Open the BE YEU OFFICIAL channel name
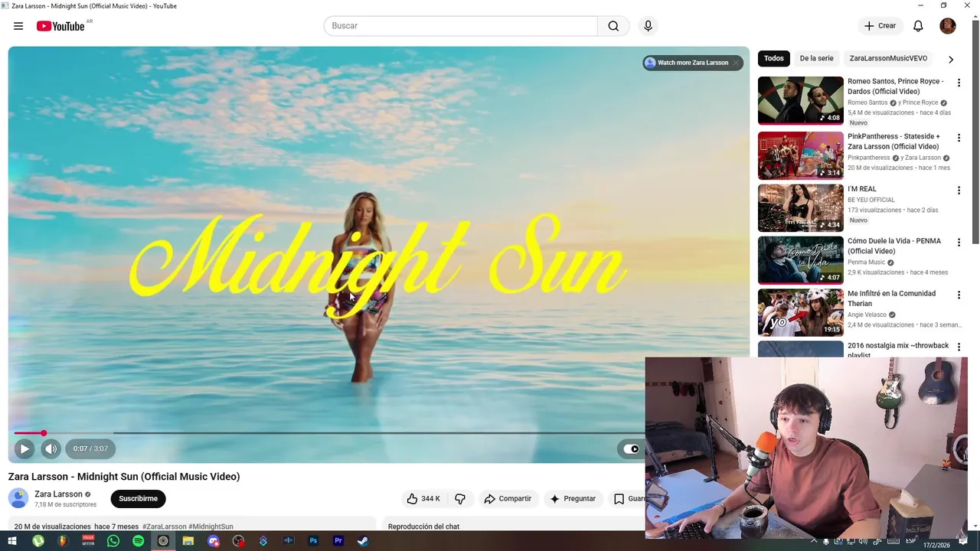This screenshot has height=551, width=980. (871, 200)
